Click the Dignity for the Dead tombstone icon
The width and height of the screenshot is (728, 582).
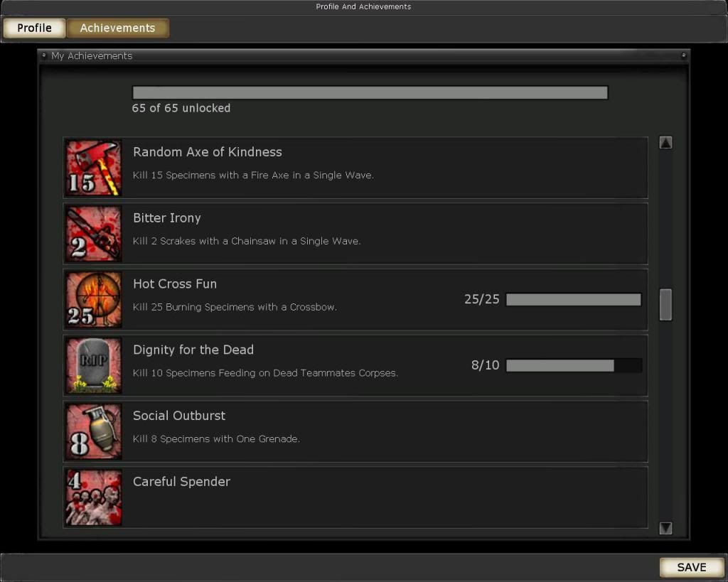point(93,365)
